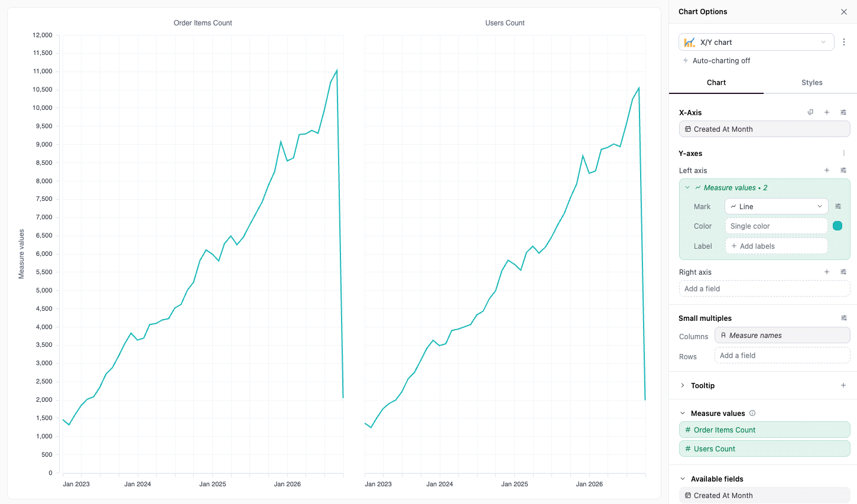Click the Measure values line series icon

pyautogui.click(x=698, y=187)
